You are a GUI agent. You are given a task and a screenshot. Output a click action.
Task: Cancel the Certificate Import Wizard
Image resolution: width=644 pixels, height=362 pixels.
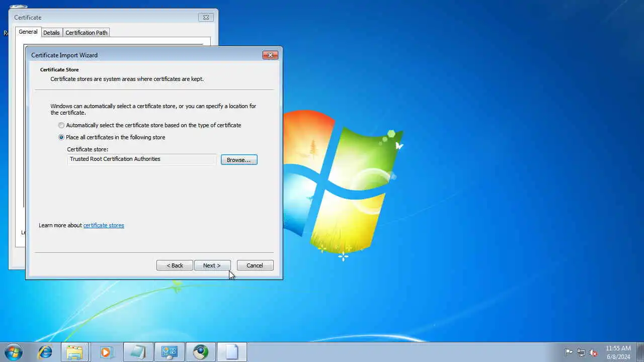255,265
